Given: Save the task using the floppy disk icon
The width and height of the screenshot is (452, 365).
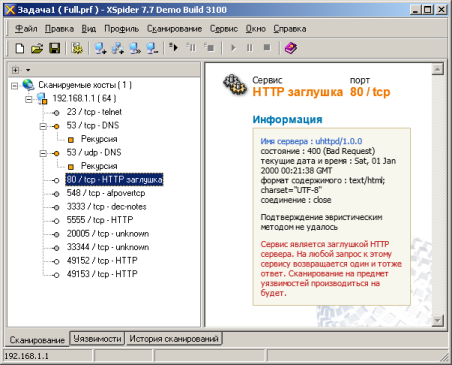Looking at the screenshot, I should pos(55,48).
